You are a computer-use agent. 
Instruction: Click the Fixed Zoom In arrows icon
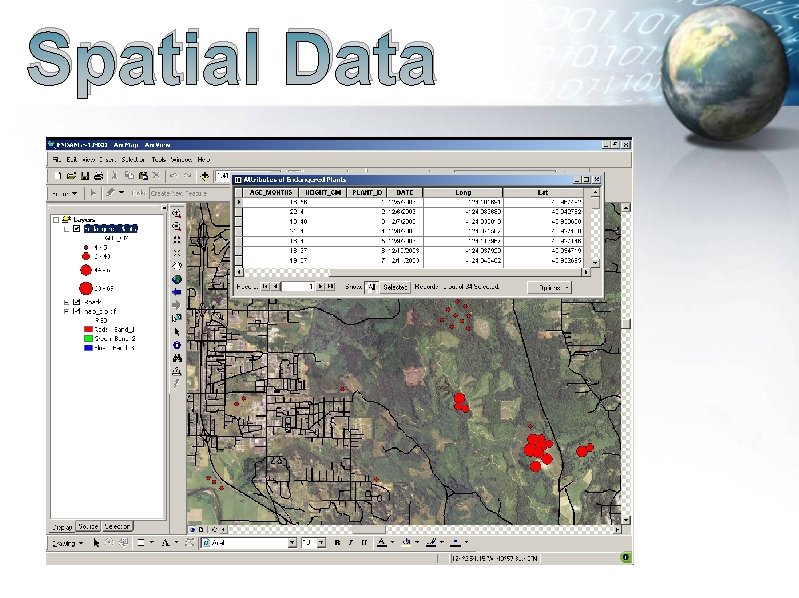coord(177,239)
